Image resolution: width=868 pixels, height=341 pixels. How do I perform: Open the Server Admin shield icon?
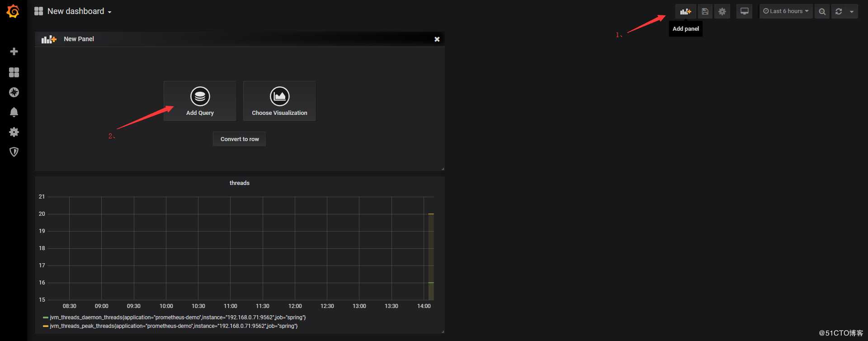pos(14,152)
